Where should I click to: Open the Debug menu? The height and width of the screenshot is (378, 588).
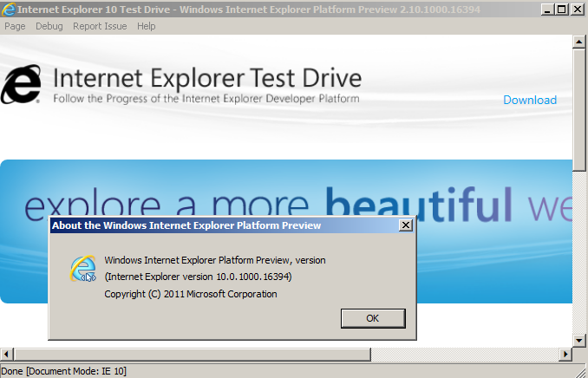pyautogui.click(x=49, y=26)
